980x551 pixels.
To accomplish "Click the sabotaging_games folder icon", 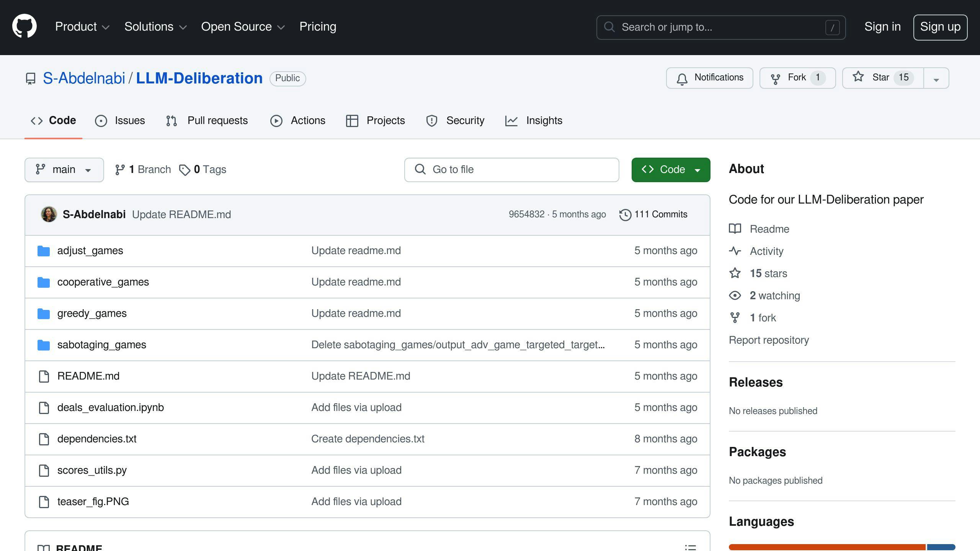I will tap(44, 345).
